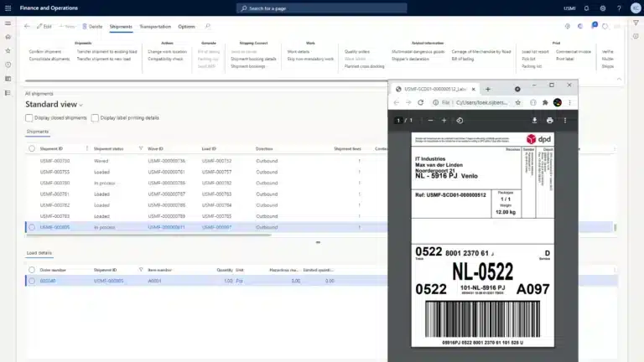644x362 pixels.
Task: Click Transfer shipment to existing load
Action: 106,52
